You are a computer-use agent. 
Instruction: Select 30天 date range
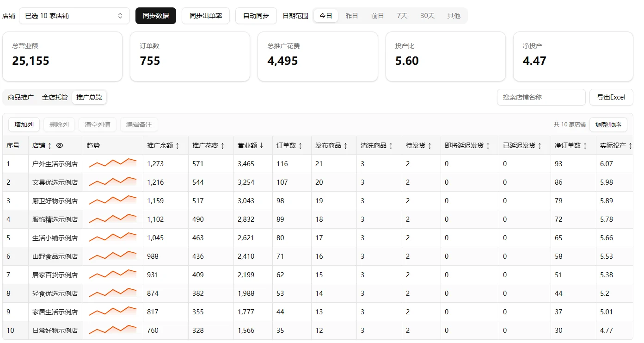click(x=428, y=16)
